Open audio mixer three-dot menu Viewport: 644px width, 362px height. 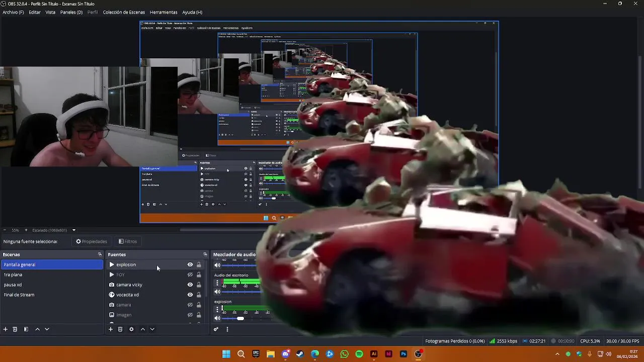pos(227,329)
